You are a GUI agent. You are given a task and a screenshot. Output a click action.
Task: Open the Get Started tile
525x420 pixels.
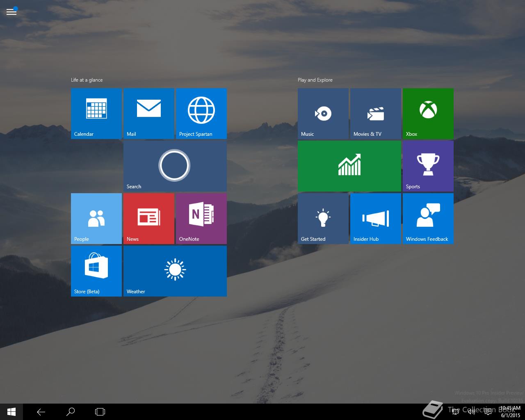pos(323,219)
